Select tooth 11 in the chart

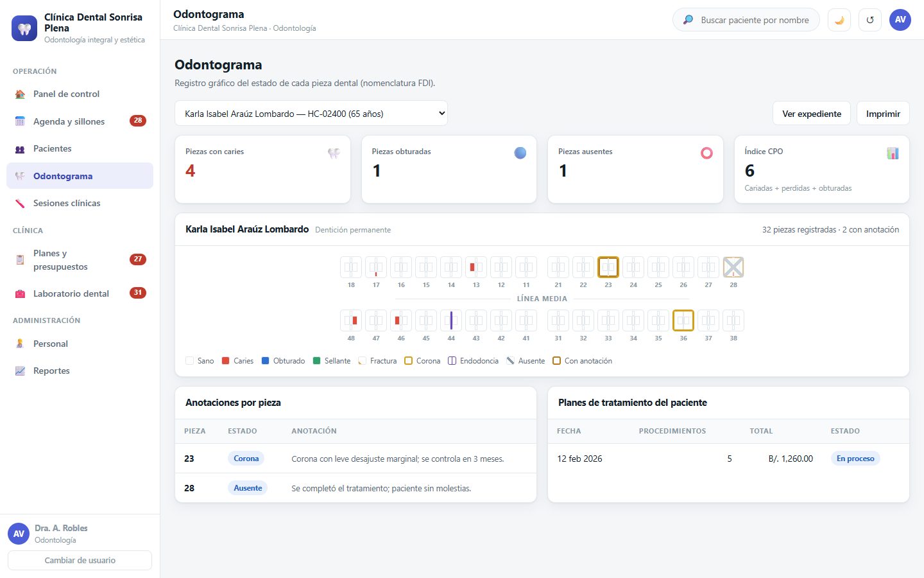pos(526,267)
